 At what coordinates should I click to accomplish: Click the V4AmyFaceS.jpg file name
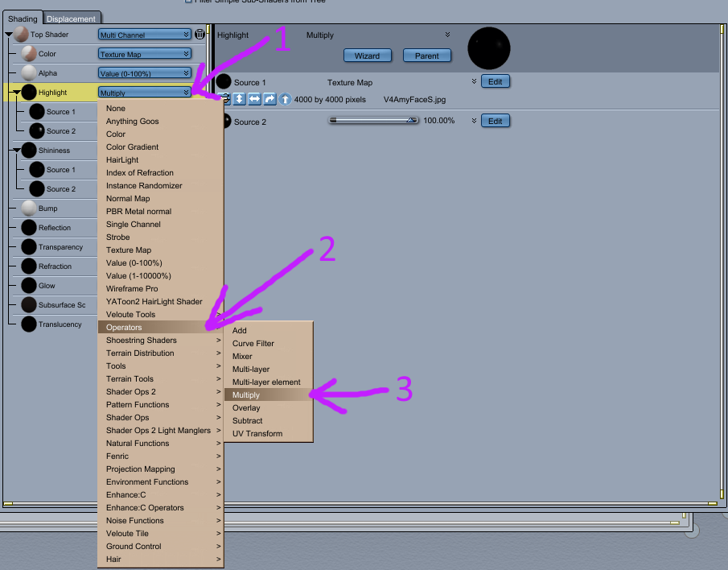tap(414, 99)
